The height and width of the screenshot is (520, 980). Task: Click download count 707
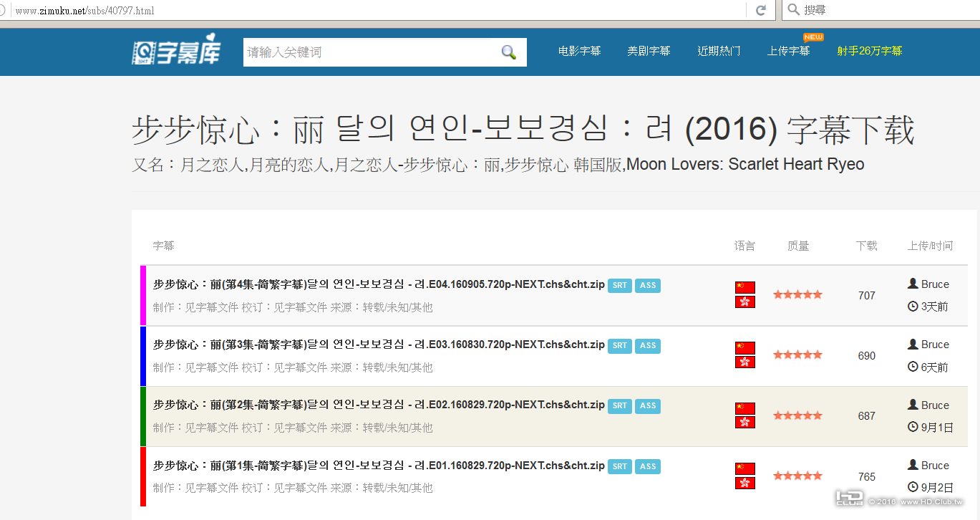pyautogui.click(x=867, y=295)
